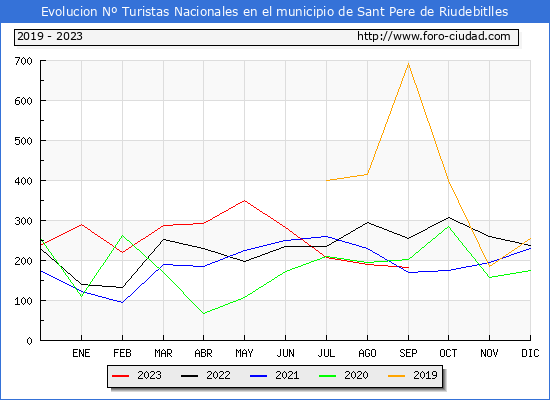This screenshot has width=550, height=400.
Task: Click the OCT month axis label
Action: (448, 353)
